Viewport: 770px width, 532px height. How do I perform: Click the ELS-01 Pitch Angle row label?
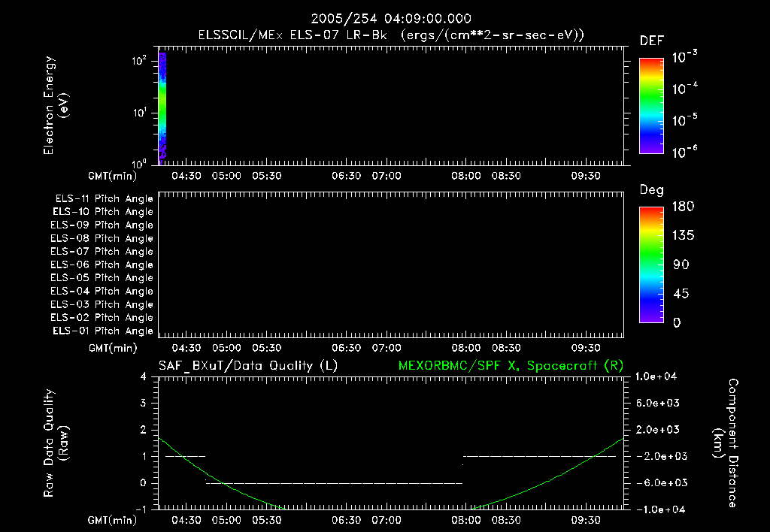103,331
